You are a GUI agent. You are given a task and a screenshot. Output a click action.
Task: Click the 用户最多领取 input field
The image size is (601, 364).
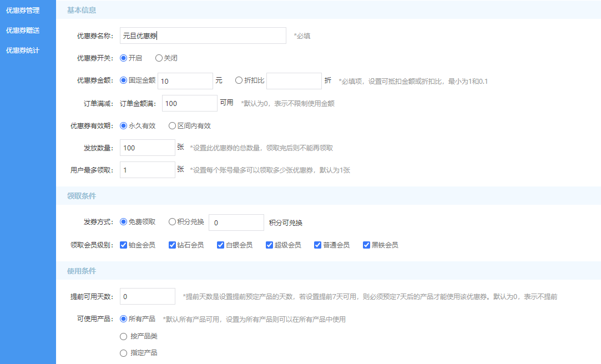[147, 170]
